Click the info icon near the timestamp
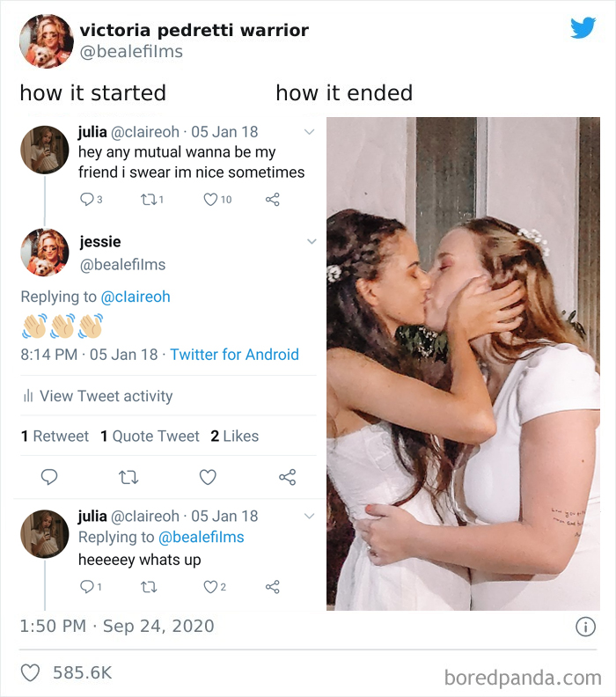 coord(585,627)
